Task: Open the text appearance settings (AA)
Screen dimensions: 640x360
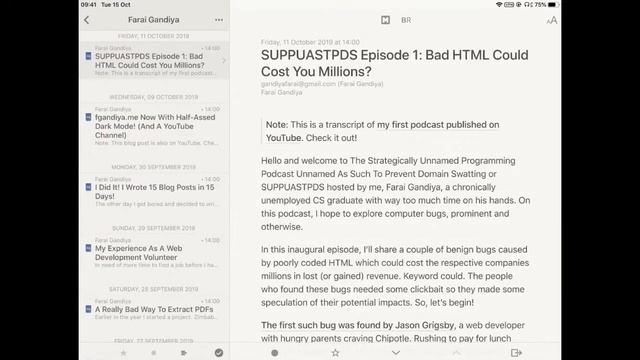Action: point(552,20)
